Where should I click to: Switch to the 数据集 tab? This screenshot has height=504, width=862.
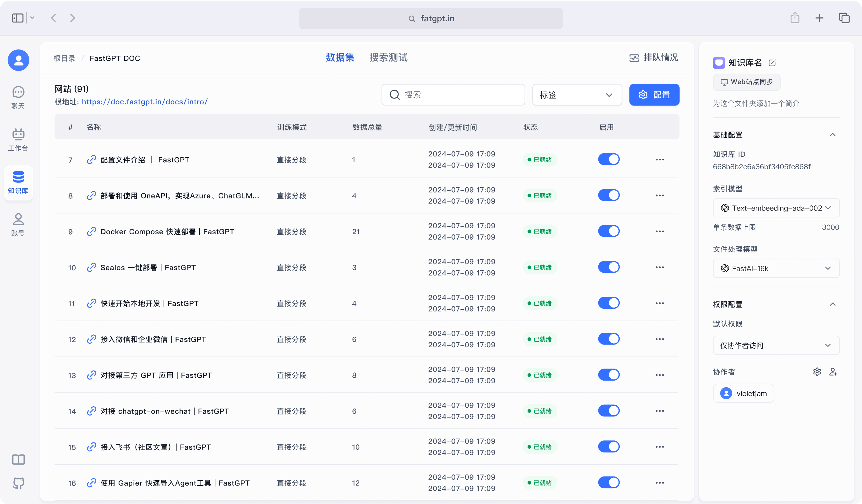pyautogui.click(x=340, y=57)
